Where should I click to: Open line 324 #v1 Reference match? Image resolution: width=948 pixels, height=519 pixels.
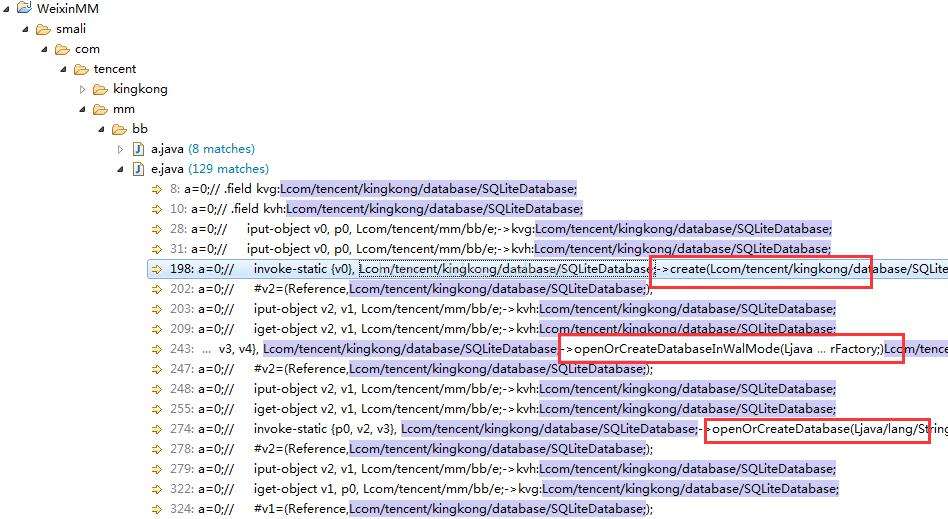tap(411, 509)
